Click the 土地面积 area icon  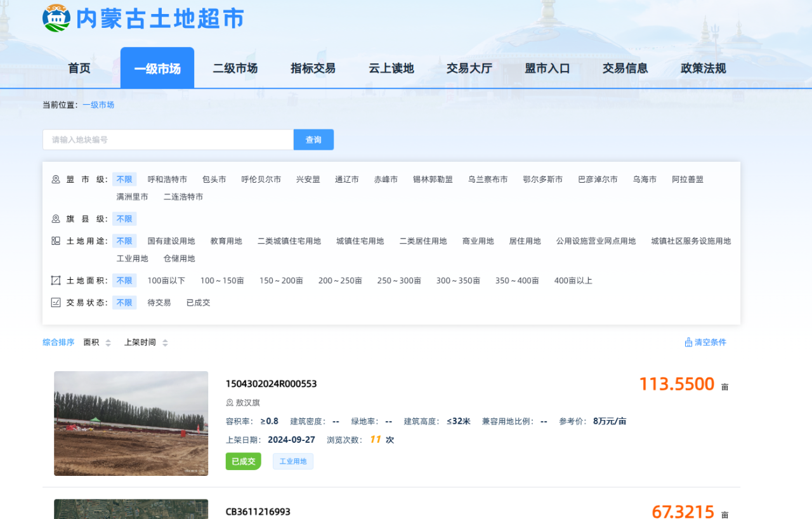(56, 280)
